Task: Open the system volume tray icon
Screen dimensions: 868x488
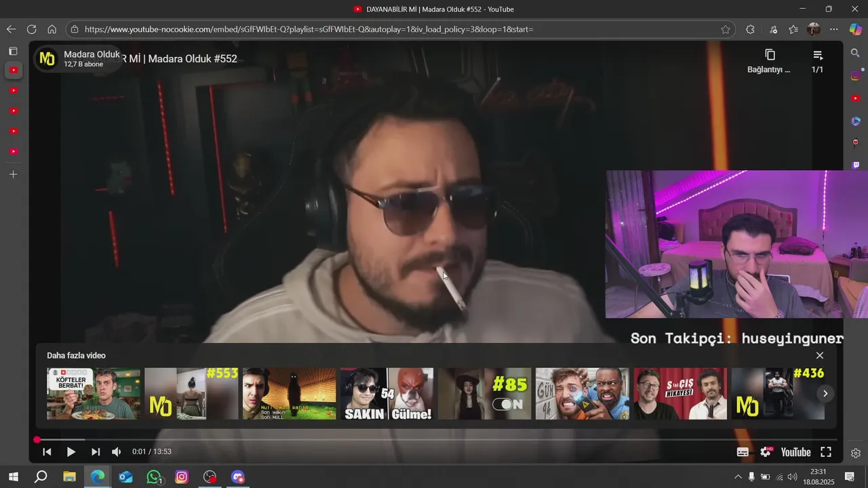Action: [x=792, y=477]
